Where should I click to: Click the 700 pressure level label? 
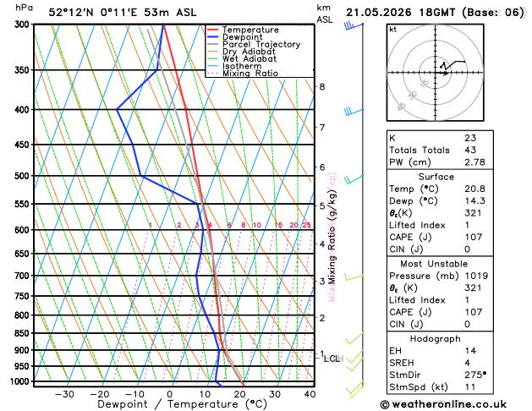[24, 276]
